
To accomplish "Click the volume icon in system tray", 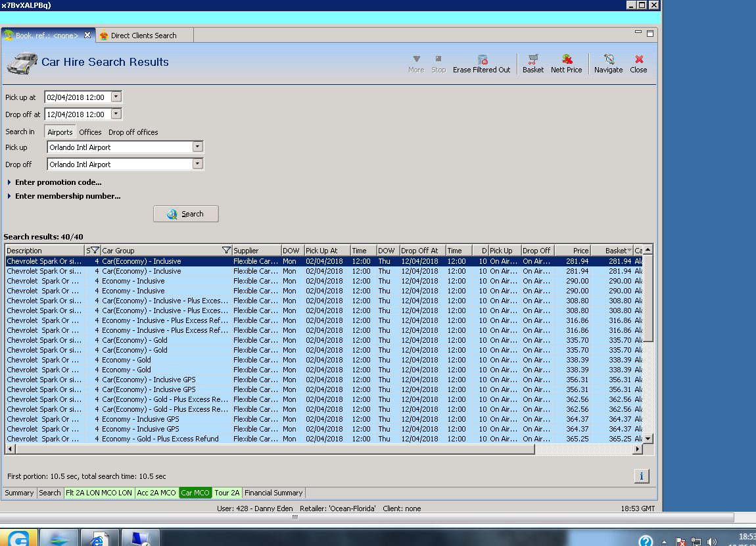I will 711,541.
